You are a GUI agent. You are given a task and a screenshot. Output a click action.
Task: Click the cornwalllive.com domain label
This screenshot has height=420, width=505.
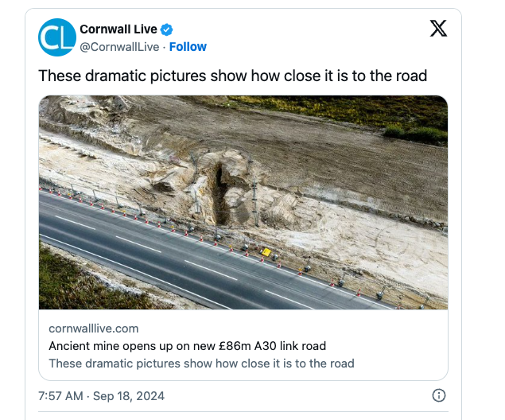point(94,329)
